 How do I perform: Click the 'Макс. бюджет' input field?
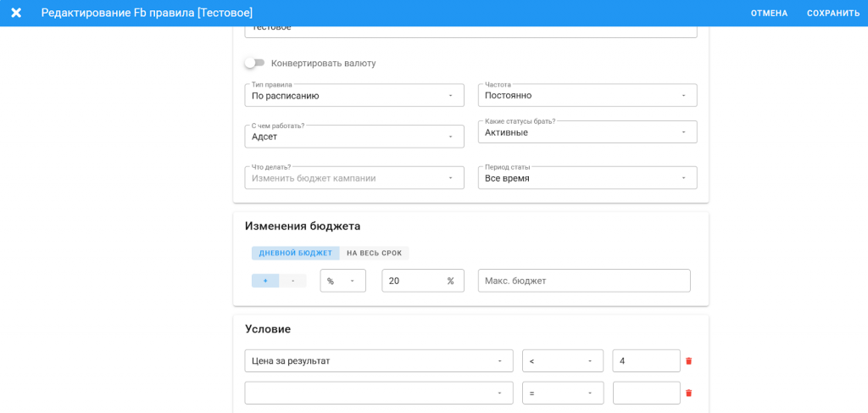pos(583,281)
